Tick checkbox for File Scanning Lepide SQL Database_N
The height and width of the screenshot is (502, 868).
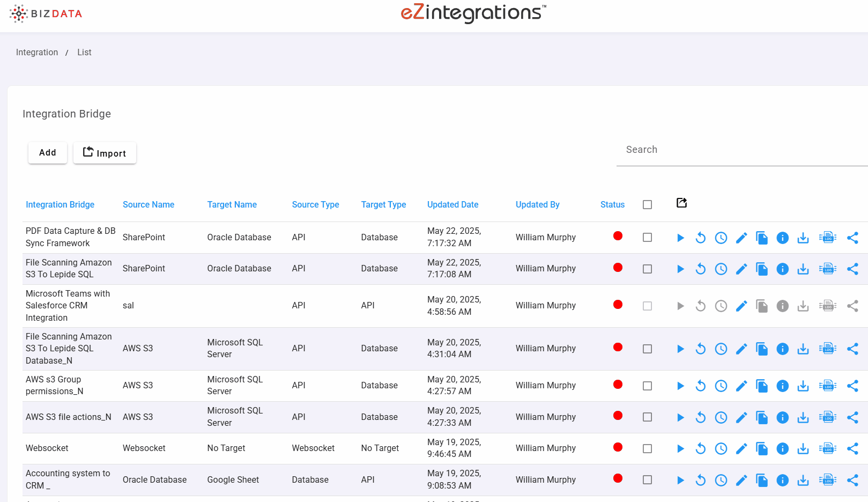point(648,349)
